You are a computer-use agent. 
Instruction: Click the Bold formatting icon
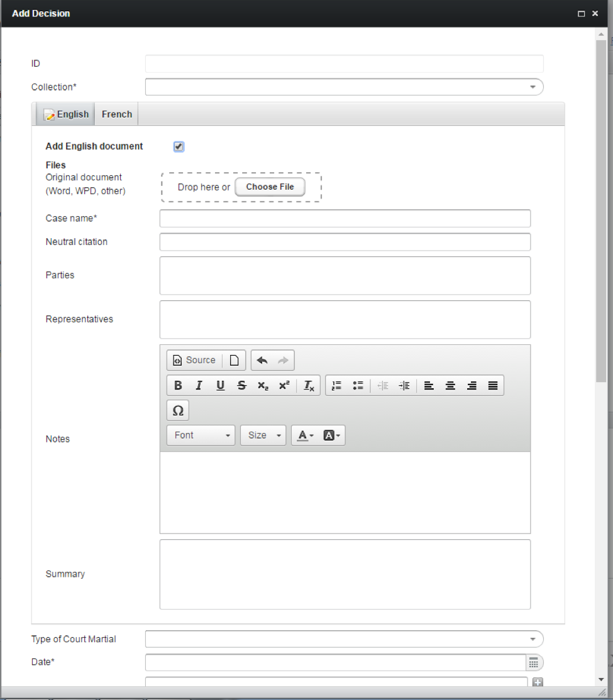pyautogui.click(x=178, y=386)
